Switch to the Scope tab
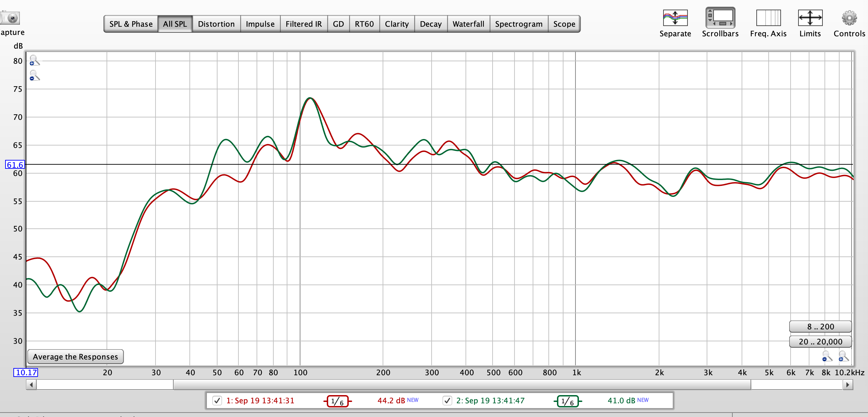This screenshot has height=417, width=868. coord(564,24)
